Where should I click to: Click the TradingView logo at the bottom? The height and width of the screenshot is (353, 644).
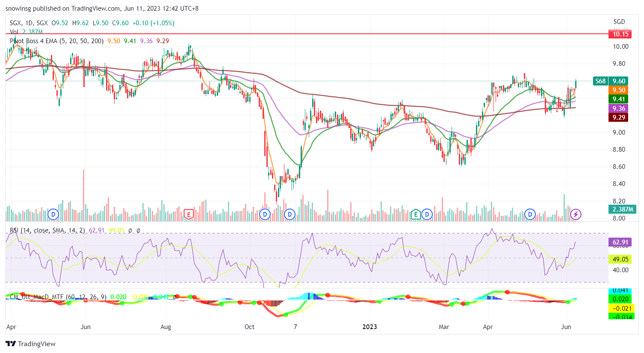click(x=31, y=344)
